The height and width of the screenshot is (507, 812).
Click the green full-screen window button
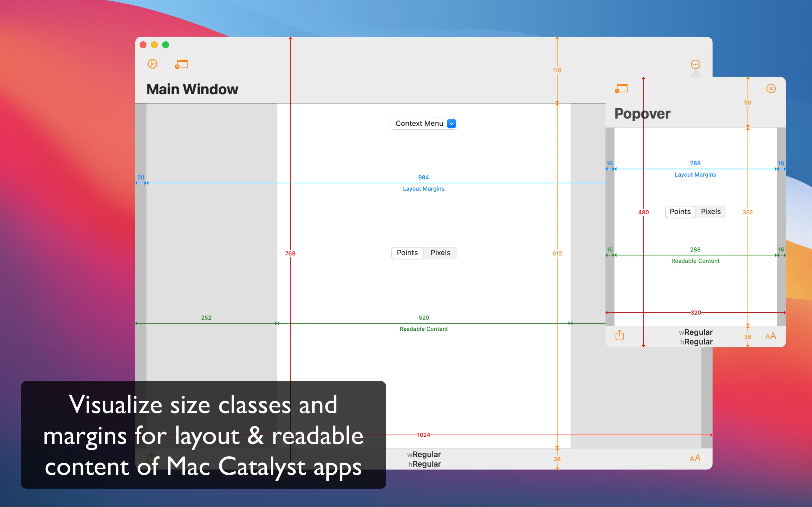pos(166,45)
